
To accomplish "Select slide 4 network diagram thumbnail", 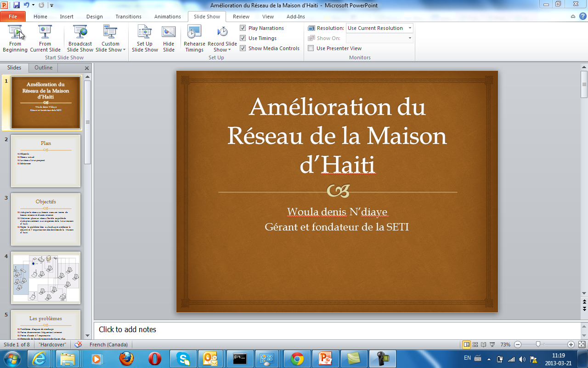I will tap(46, 277).
